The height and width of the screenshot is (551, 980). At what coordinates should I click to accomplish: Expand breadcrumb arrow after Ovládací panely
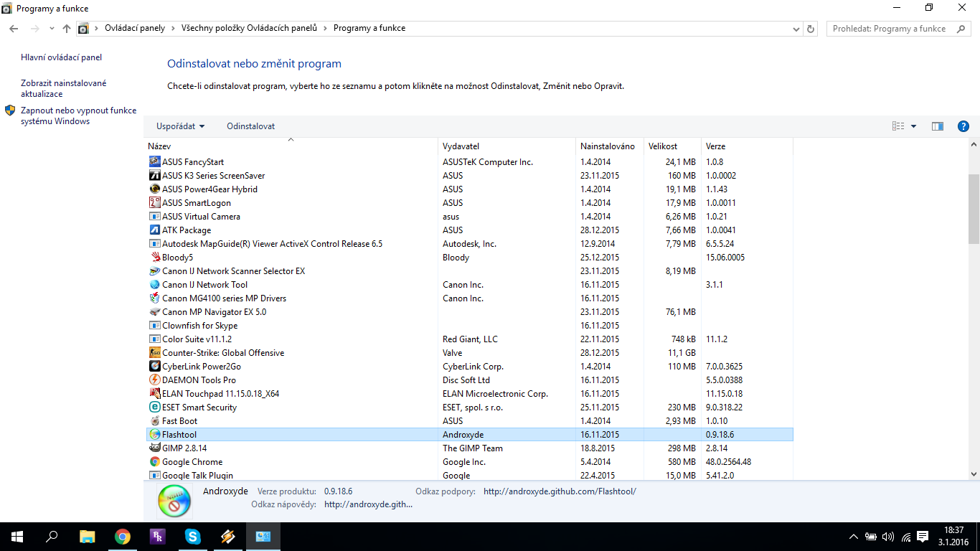coord(173,29)
